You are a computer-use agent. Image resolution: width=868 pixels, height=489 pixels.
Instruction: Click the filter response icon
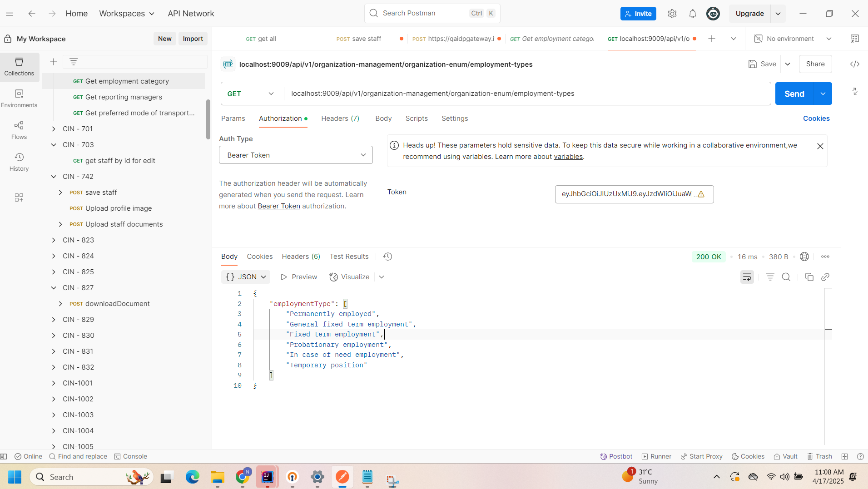770,277
